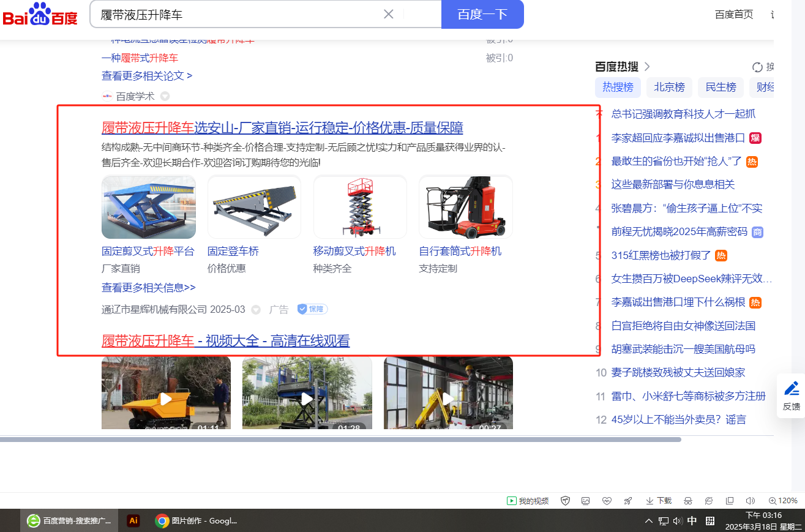Click the 百度一下 search button

coord(482,14)
